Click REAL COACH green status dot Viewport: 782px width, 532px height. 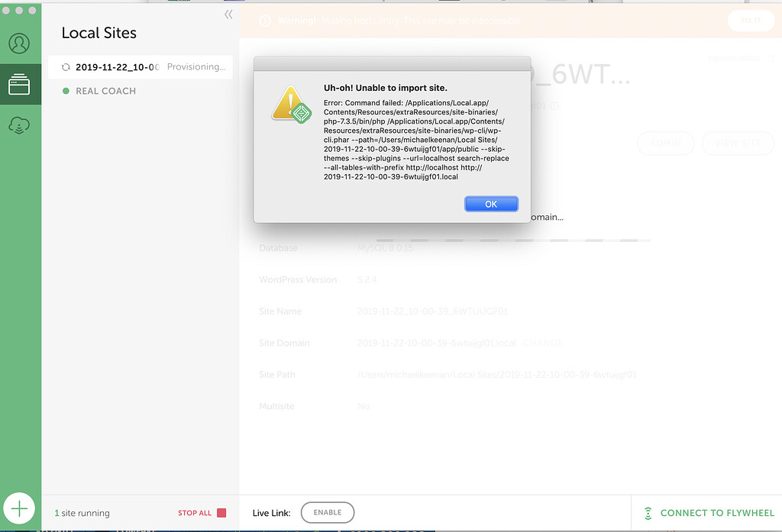click(66, 91)
